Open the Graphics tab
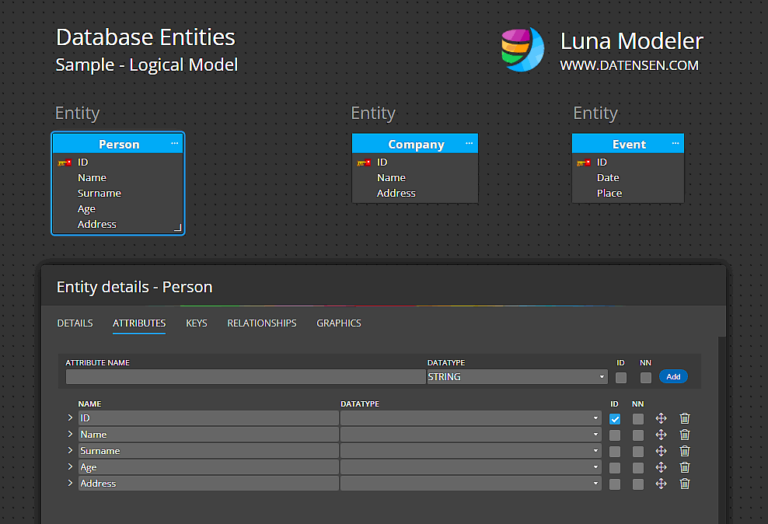 [x=339, y=323]
